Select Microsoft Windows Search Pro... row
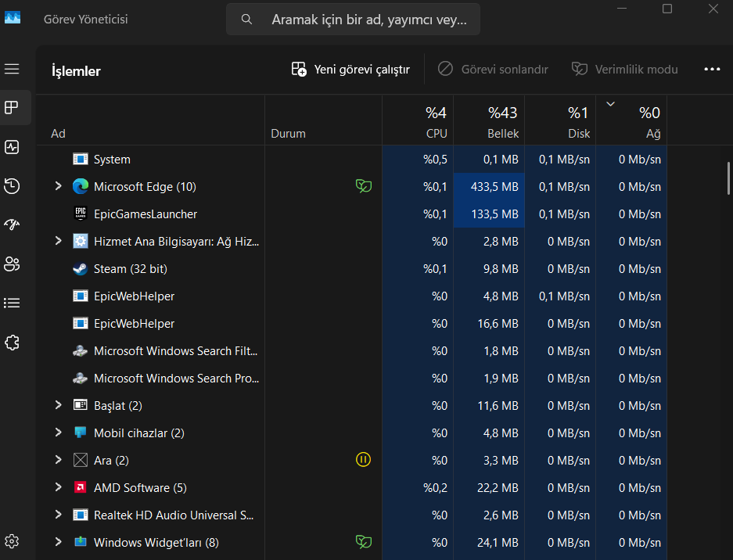Screen dimensions: 733x560 click(x=176, y=379)
